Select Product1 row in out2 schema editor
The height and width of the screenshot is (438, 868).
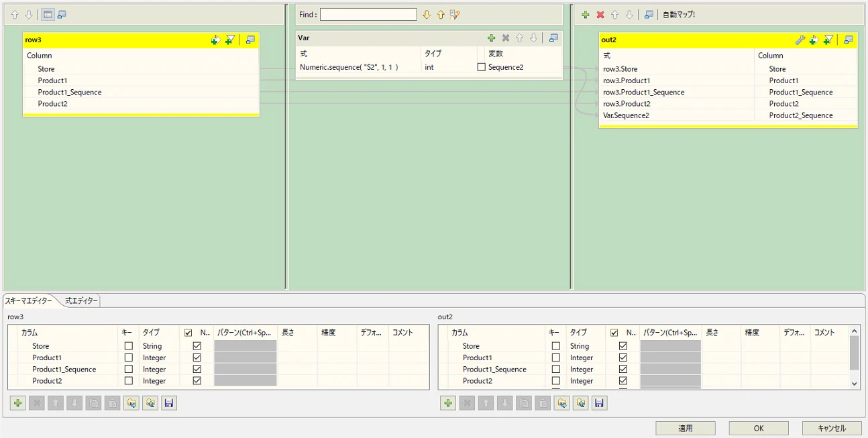pyautogui.click(x=477, y=358)
